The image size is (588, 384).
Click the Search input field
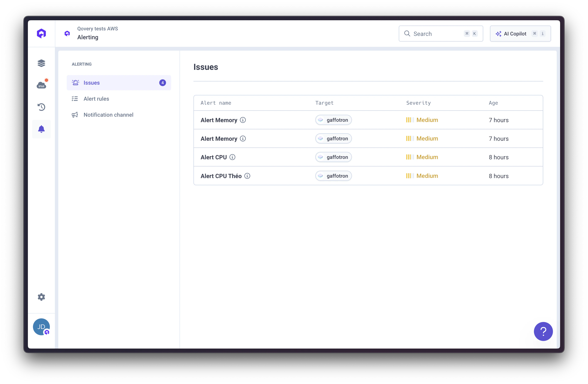pos(435,34)
